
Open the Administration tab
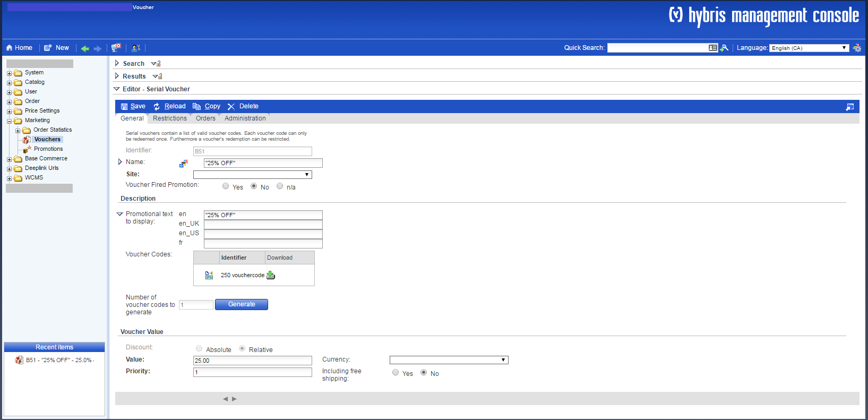tap(245, 118)
